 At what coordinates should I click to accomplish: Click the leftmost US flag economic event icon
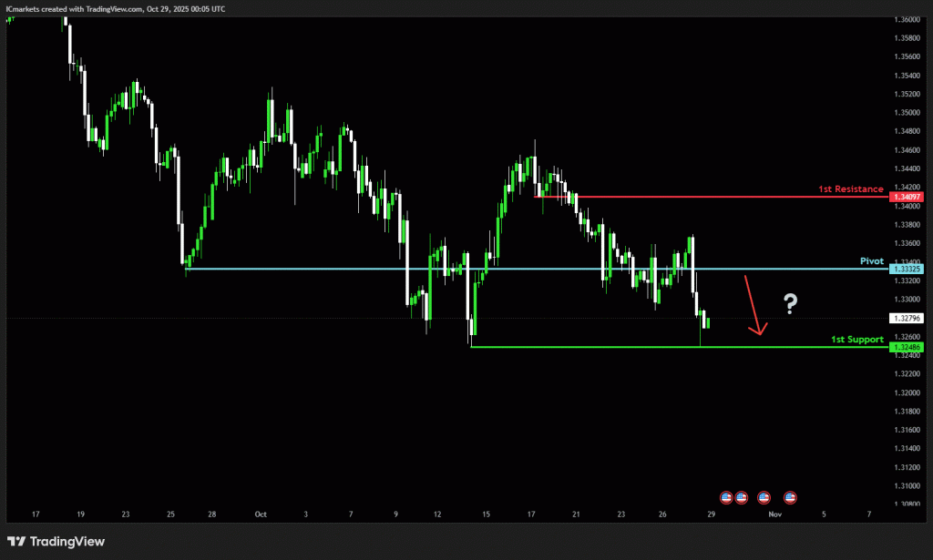726,497
